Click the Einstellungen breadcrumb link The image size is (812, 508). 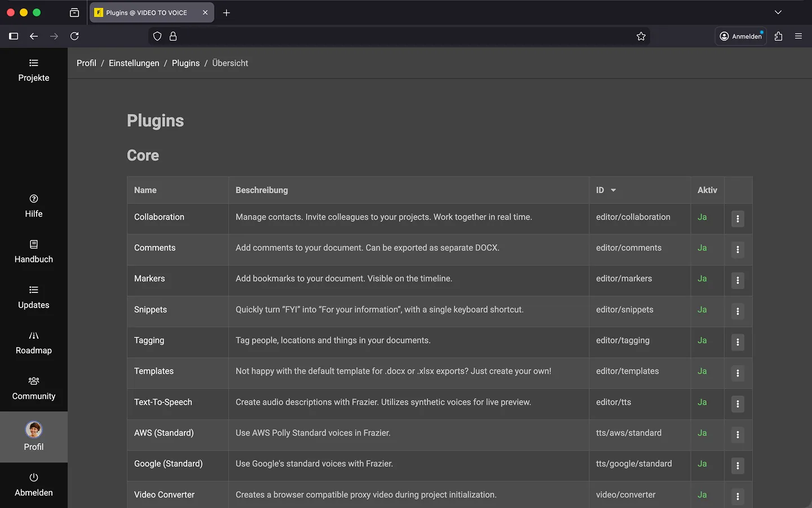(134, 63)
